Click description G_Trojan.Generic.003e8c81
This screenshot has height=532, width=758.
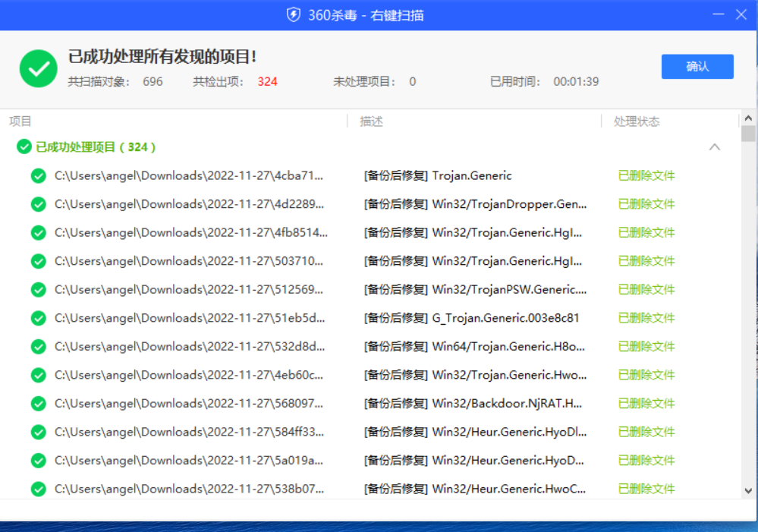click(x=471, y=318)
